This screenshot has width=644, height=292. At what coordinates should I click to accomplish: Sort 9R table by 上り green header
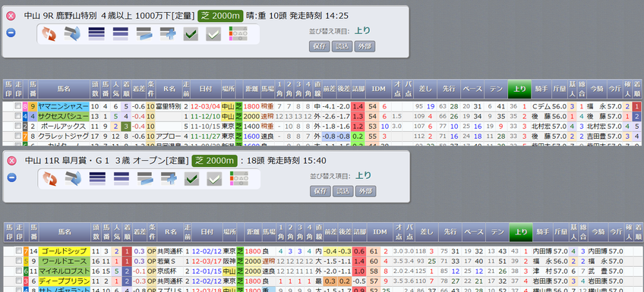tap(519, 89)
